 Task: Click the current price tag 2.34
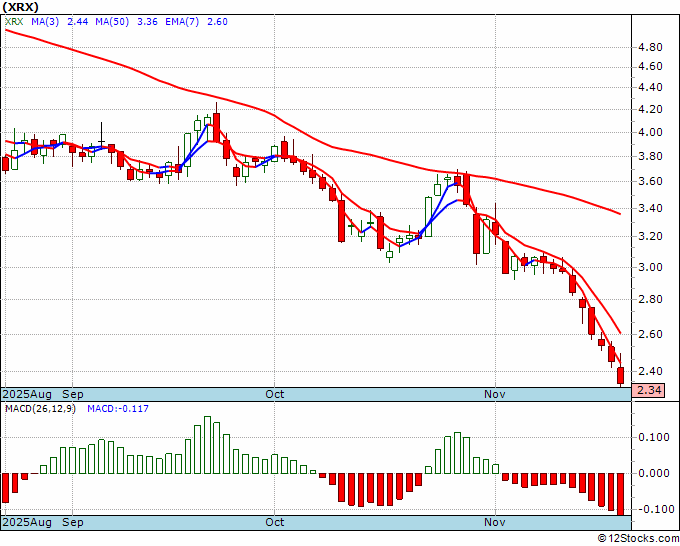click(x=648, y=390)
